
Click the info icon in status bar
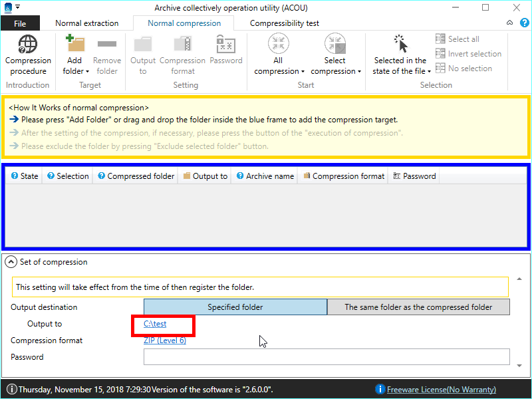point(11,390)
